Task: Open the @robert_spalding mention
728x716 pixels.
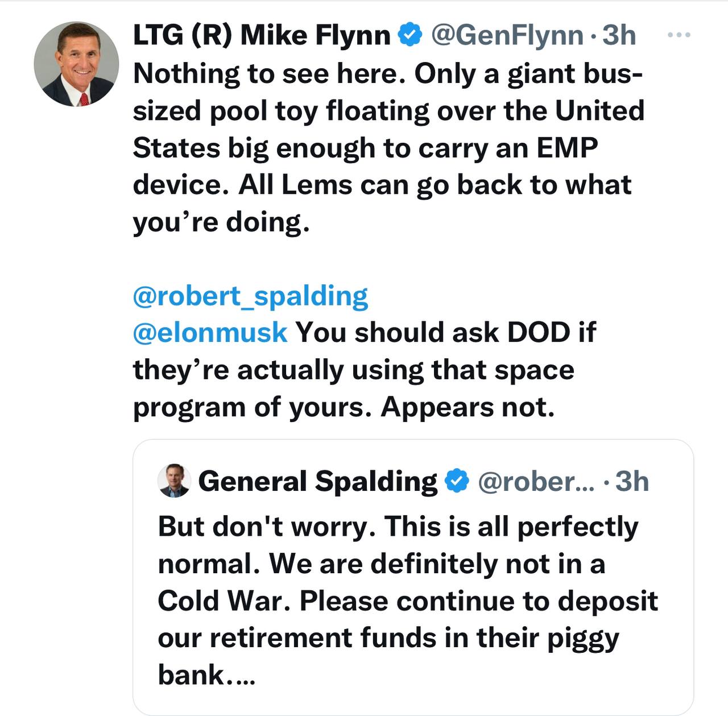Action: [250, 296]
